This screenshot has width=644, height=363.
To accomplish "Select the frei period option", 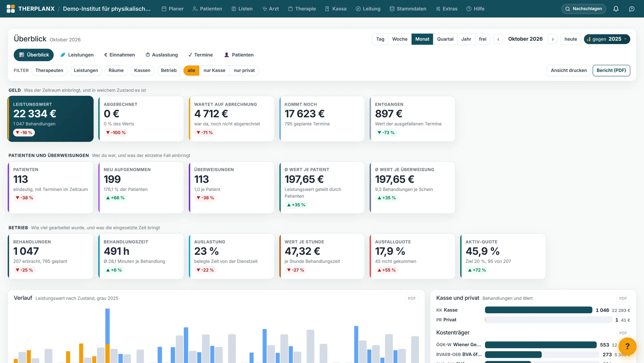I will pyautogui.click(x=482, y=39).
